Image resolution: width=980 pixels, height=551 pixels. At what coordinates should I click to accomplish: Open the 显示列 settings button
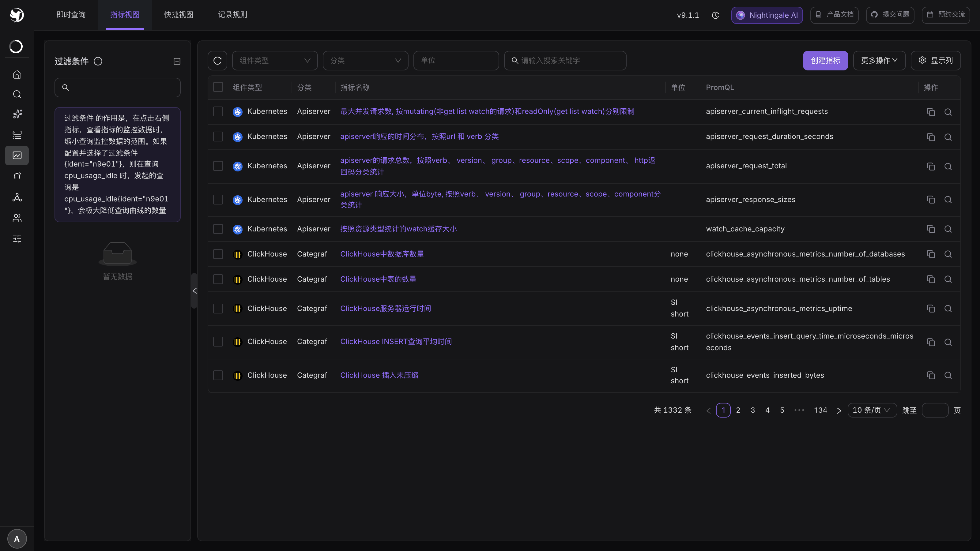pos(936,61)
